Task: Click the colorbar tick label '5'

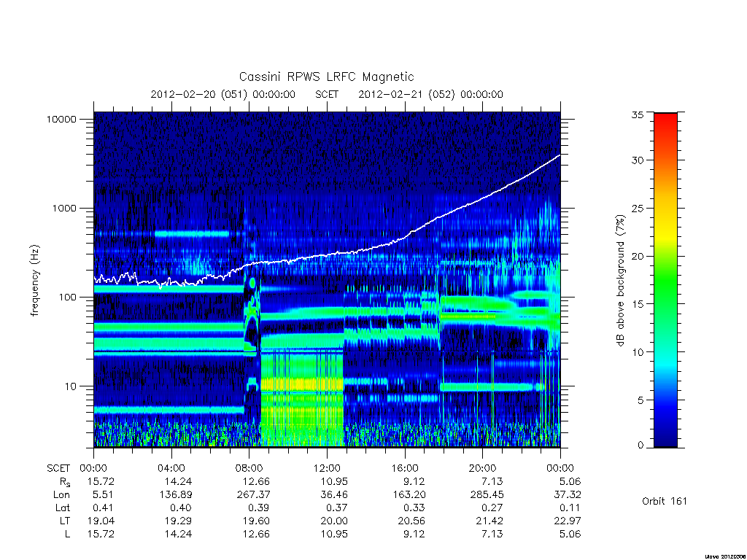Action: (x=640, y=400)
